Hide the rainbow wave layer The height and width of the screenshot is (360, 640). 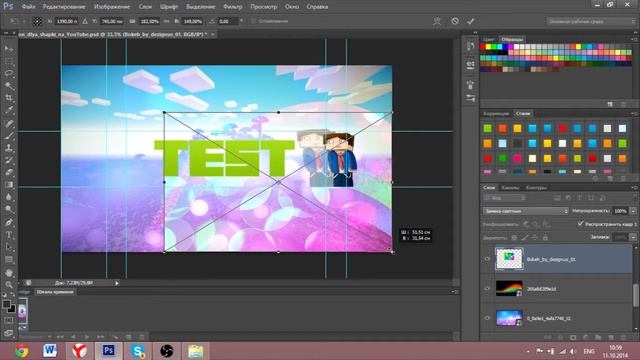click(487, 289)
